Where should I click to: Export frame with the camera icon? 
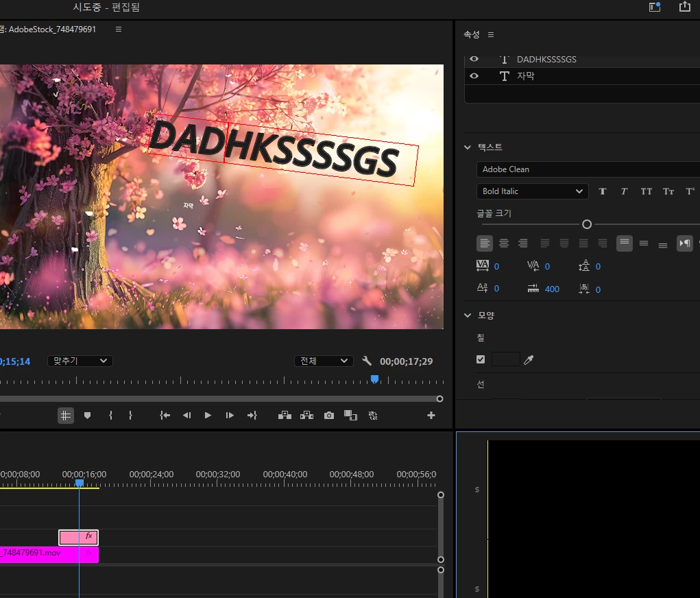(329, 416)
